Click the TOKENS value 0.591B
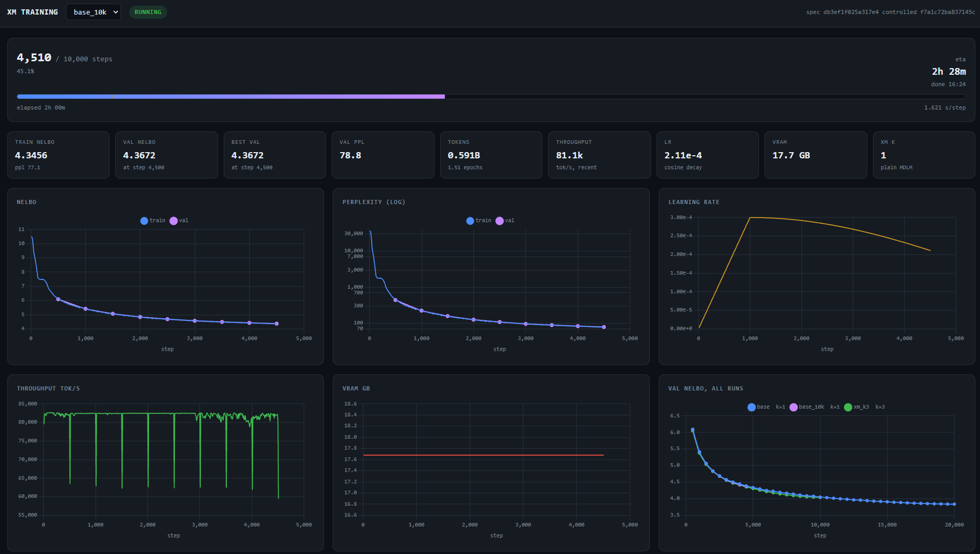 [x=464, y=155]
